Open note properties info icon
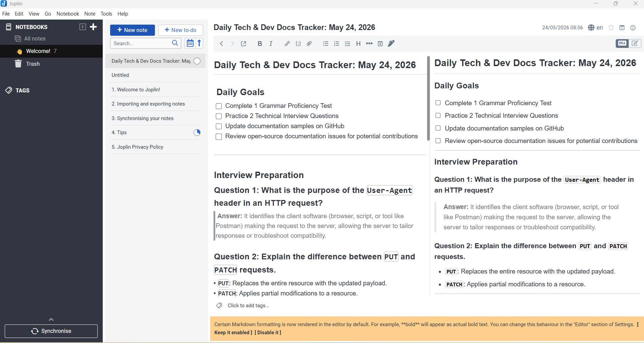The image size is (644, 343). [633, 28]
